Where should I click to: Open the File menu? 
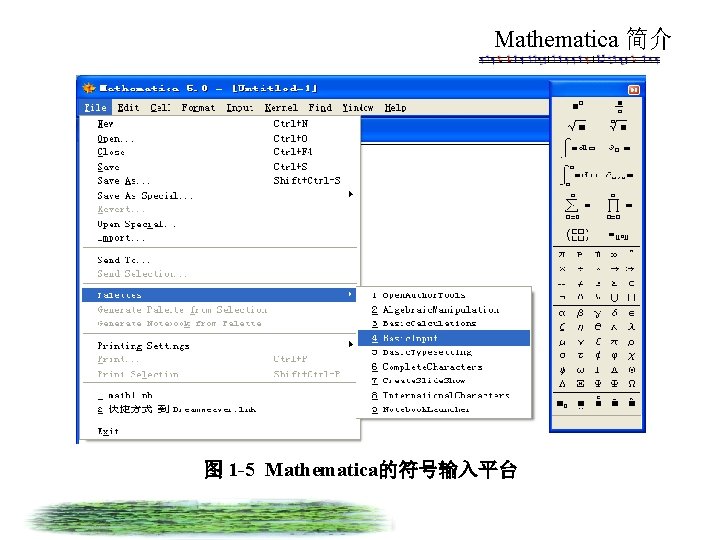tap(96, 107)
